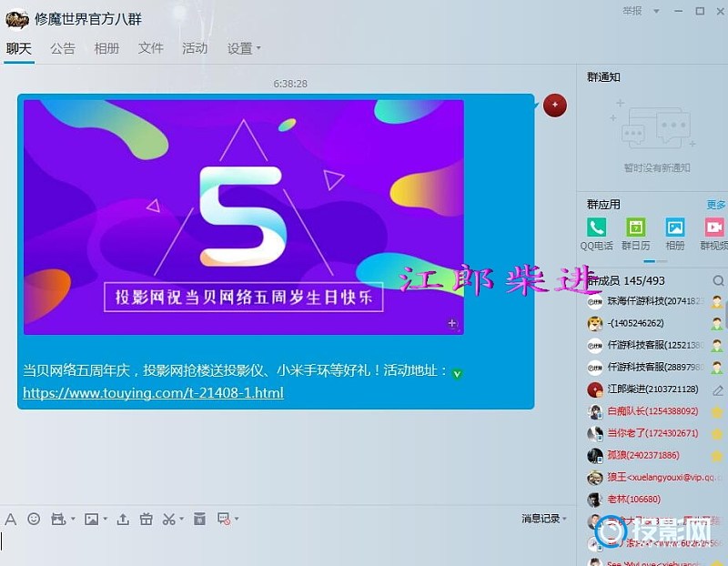Click the upload file icon

(x=123, y=519)
